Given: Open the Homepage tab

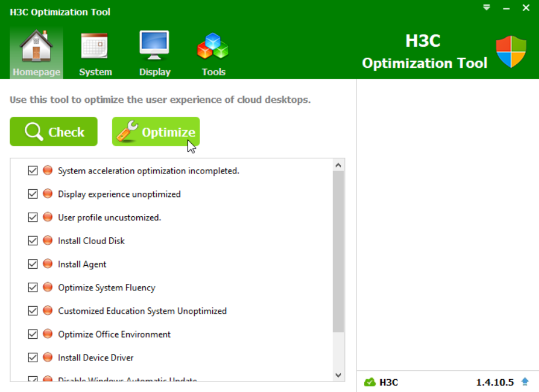Looking at the screenshot, I should click(36, 53).
